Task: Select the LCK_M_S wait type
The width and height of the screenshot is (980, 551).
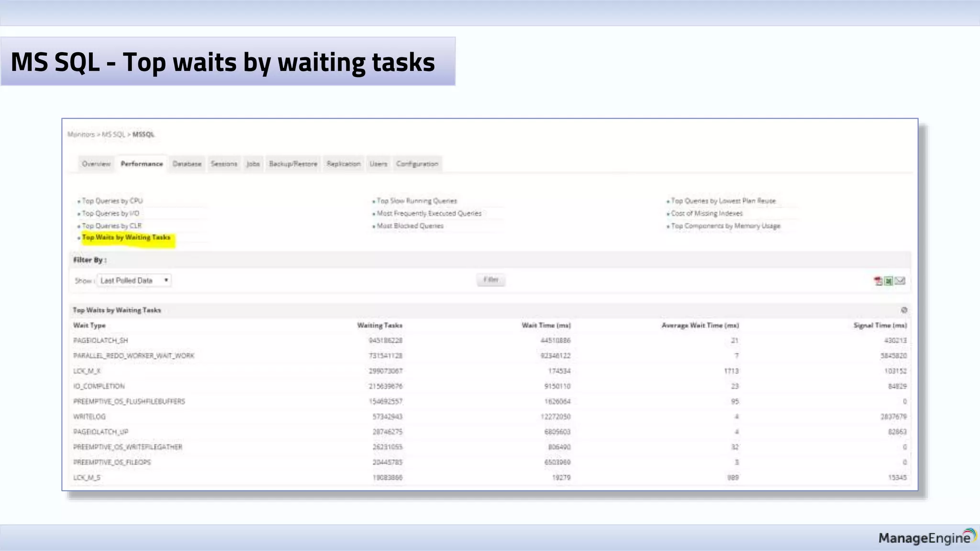Action: [x=87, y=477]
